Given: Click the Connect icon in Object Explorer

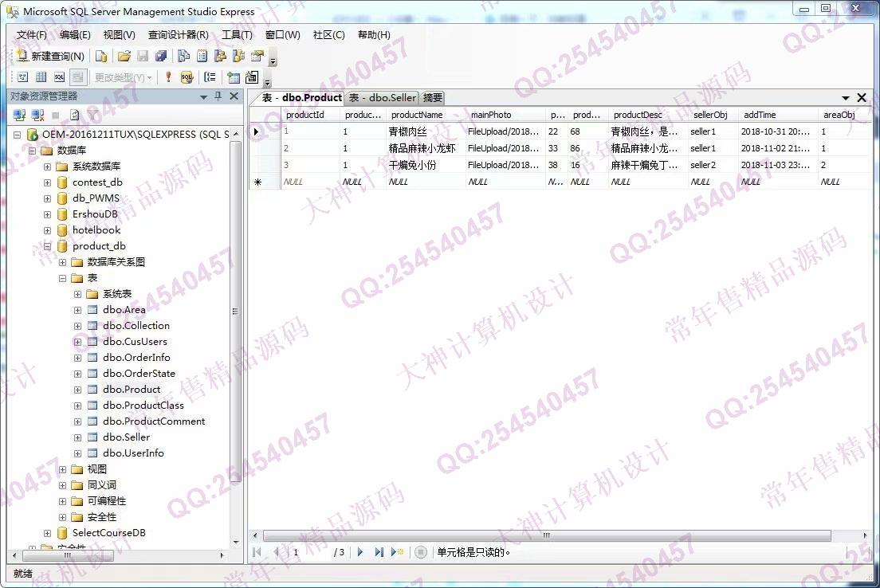Looking at the screenshot, I should 19,116.
